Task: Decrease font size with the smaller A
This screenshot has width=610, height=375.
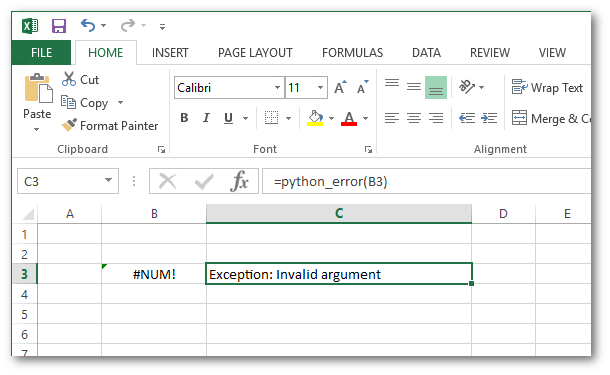Action: pyautogui.click(x=363, y=88)
